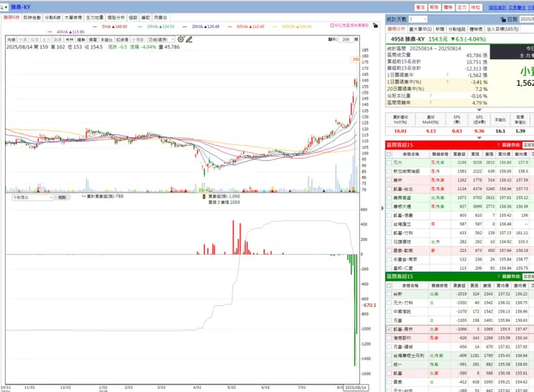Click the 日期 date input field

(527, 19)
